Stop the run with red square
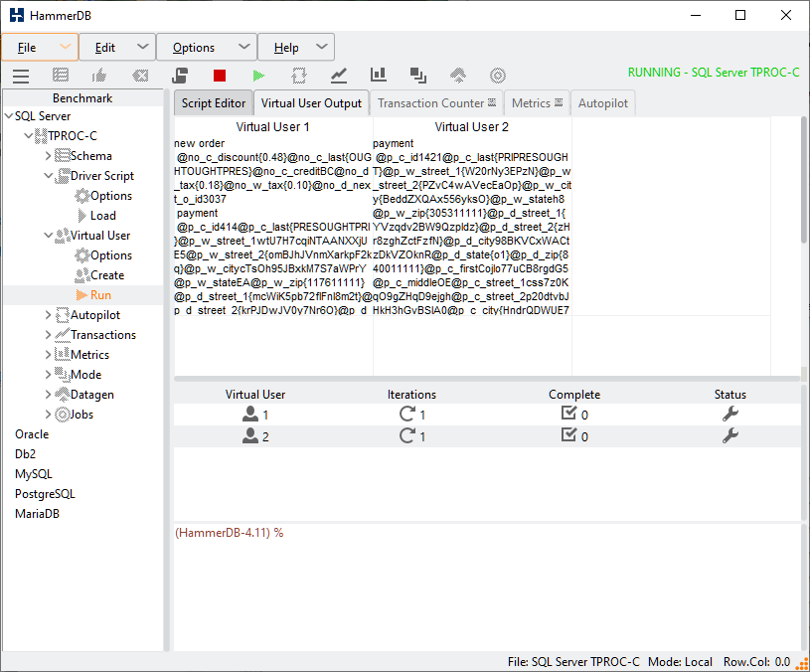810x672 pixels. pos(220,76)
